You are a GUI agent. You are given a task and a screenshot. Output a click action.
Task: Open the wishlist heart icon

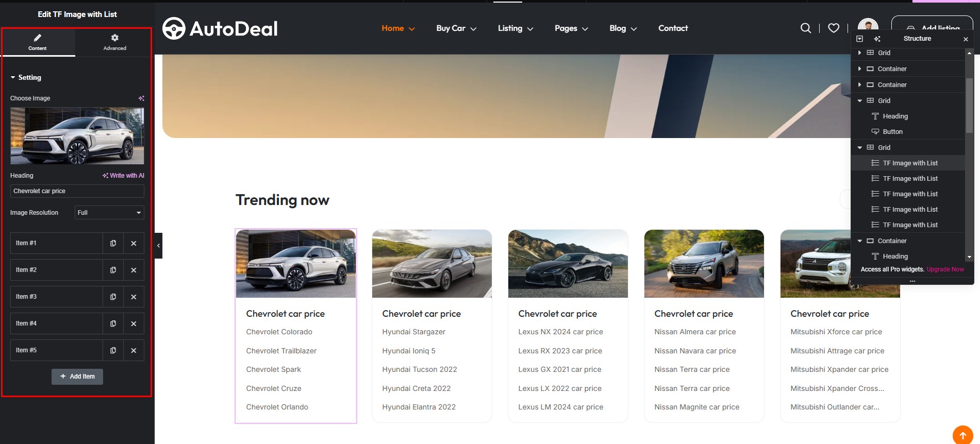pyautogui.click(x=834, y=28)
